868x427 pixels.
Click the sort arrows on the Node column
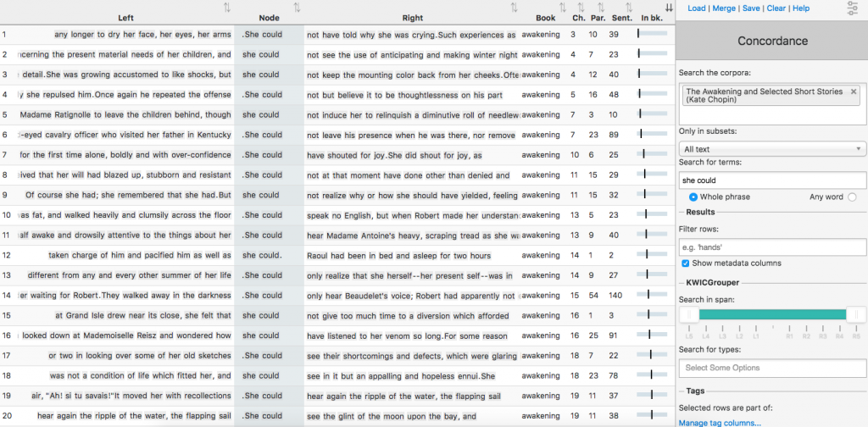click(x=297, y=8)
